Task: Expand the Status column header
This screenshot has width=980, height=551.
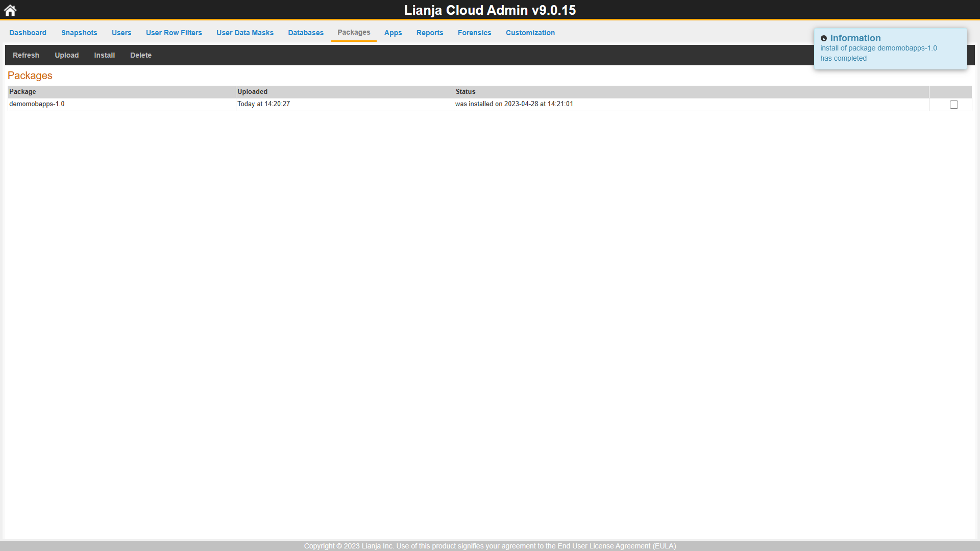Action: [x=465, y=91]
